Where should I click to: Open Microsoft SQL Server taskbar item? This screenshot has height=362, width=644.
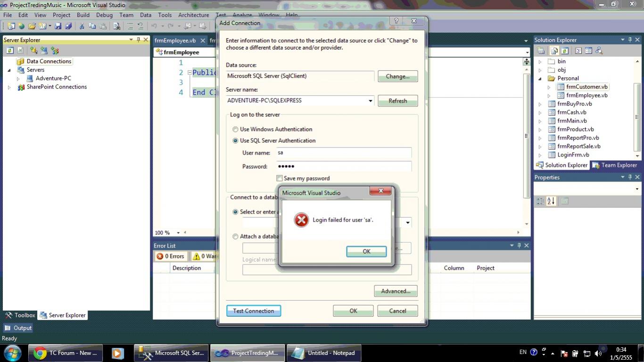point(171,353)
